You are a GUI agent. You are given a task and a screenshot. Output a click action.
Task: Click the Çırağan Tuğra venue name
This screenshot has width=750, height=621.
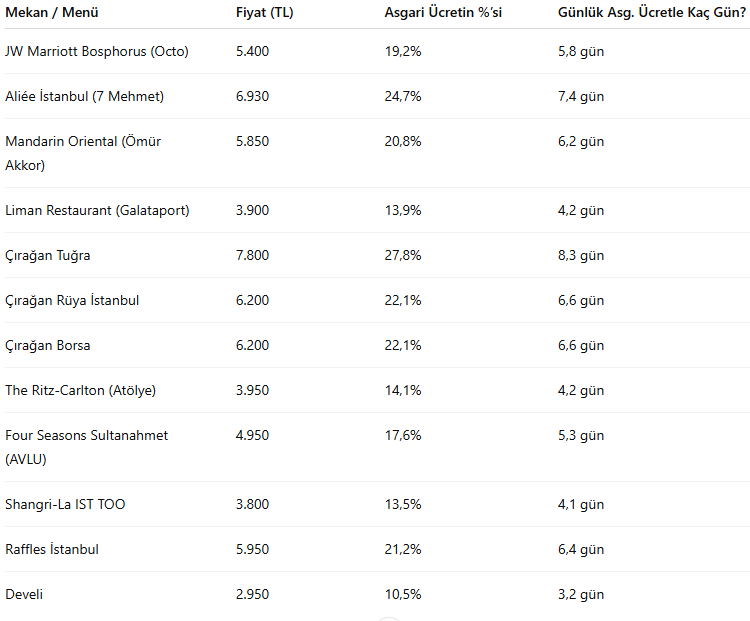pos(48,255)
